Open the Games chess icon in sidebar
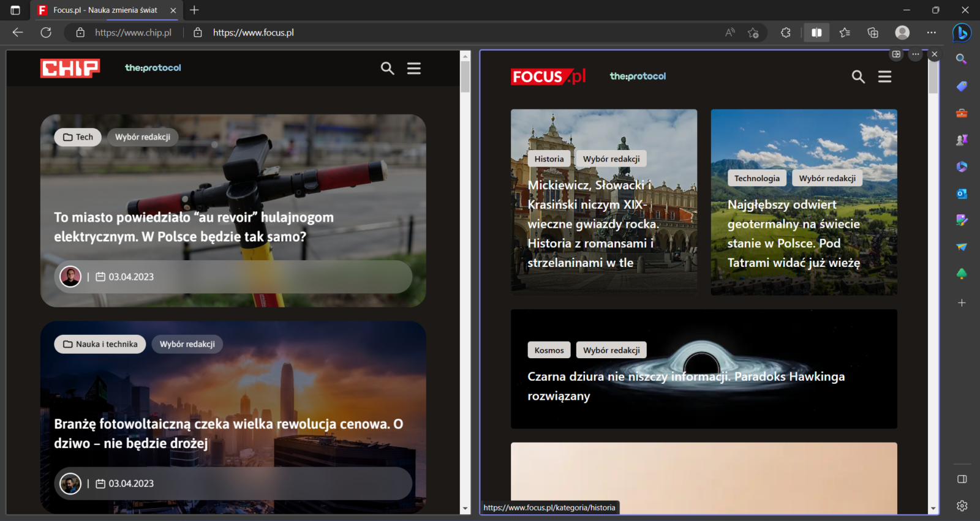The height and width of the screenshot is (521, 980). pos(962,140)
